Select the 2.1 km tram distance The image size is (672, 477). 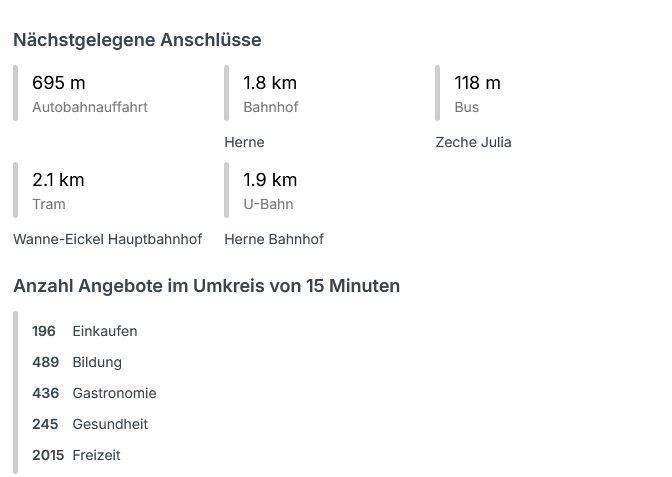[58, 180]
